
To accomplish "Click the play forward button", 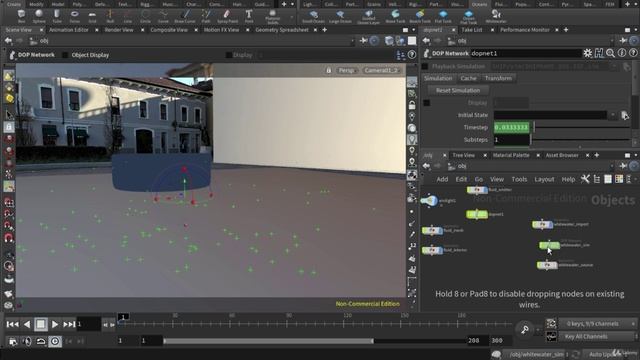I will tap(55, 324).
